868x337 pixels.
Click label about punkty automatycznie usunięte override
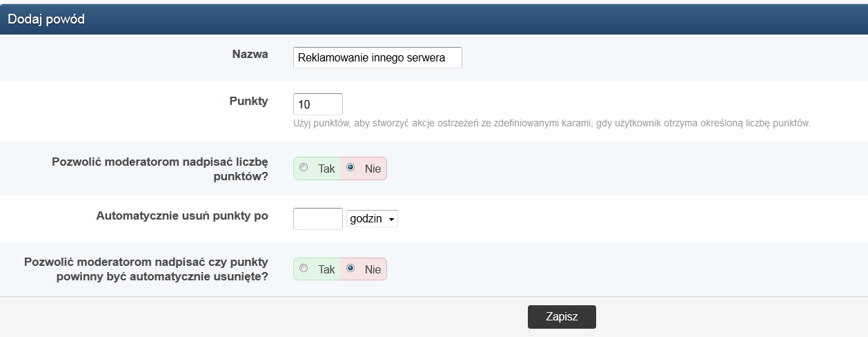(146, 269)
